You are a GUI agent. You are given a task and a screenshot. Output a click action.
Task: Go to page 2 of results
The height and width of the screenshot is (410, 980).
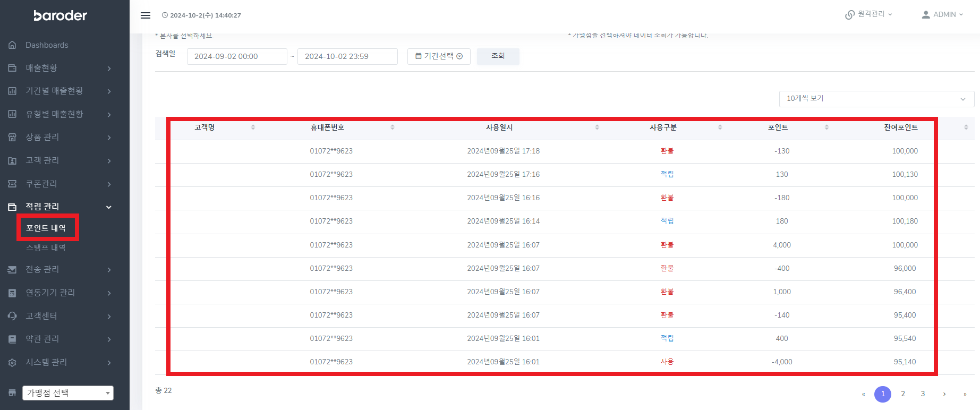(x=903, y=394)
